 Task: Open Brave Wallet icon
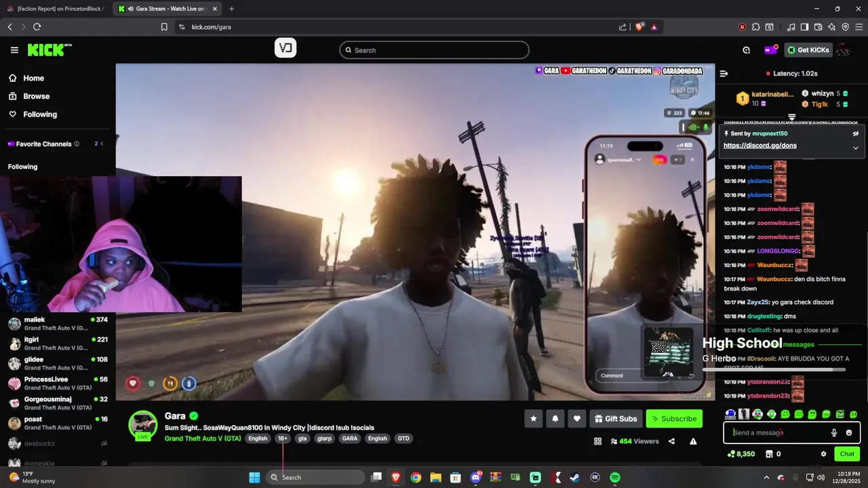(x=818, y=27)
